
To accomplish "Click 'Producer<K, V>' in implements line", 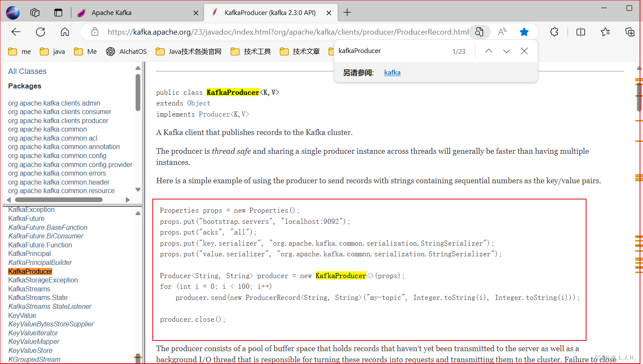I will coord(224,114).
